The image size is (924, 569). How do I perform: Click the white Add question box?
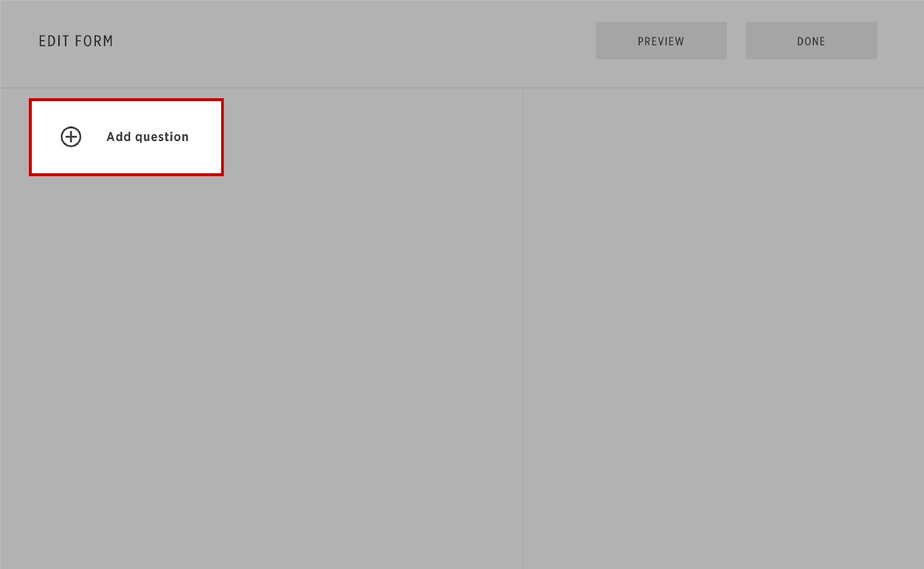pos(126,137)
